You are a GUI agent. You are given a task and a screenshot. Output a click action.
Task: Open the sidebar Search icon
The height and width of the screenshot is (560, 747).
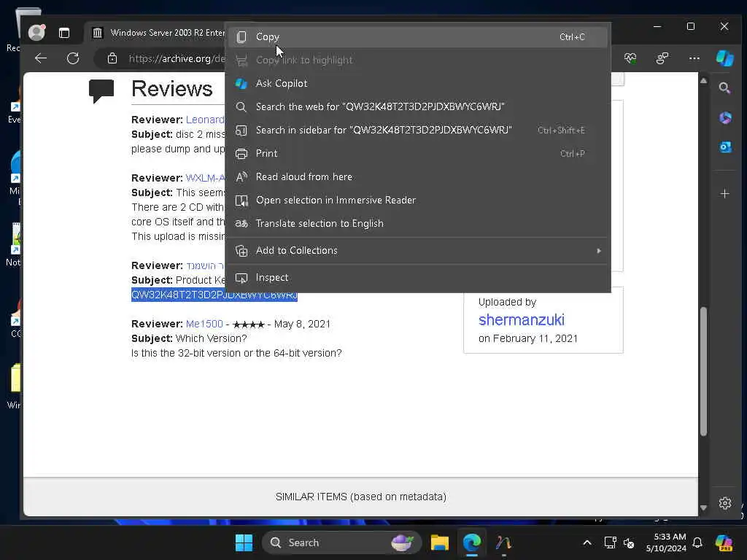click(x=724, y=88)
